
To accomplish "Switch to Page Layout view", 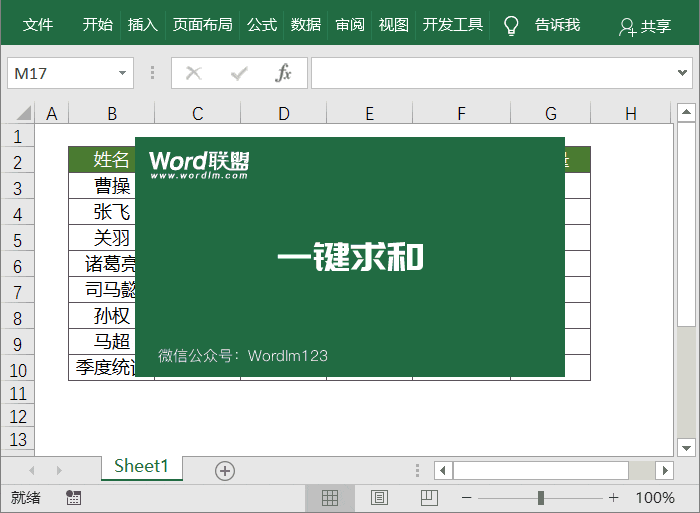I will coord(379,497).
